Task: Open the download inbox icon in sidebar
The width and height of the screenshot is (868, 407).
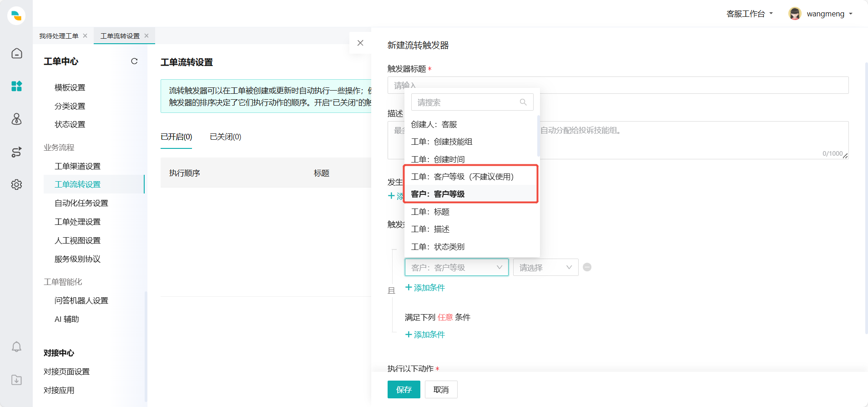Action: click(x=16, y=380)
